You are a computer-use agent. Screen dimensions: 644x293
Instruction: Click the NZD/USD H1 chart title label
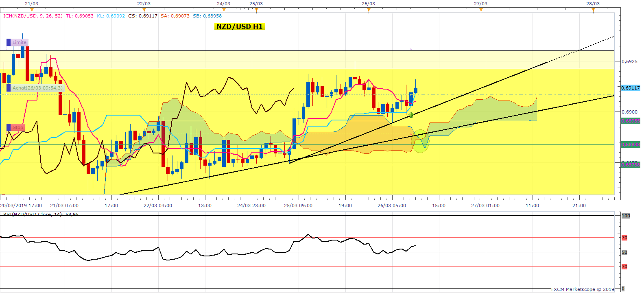point(239,26)
